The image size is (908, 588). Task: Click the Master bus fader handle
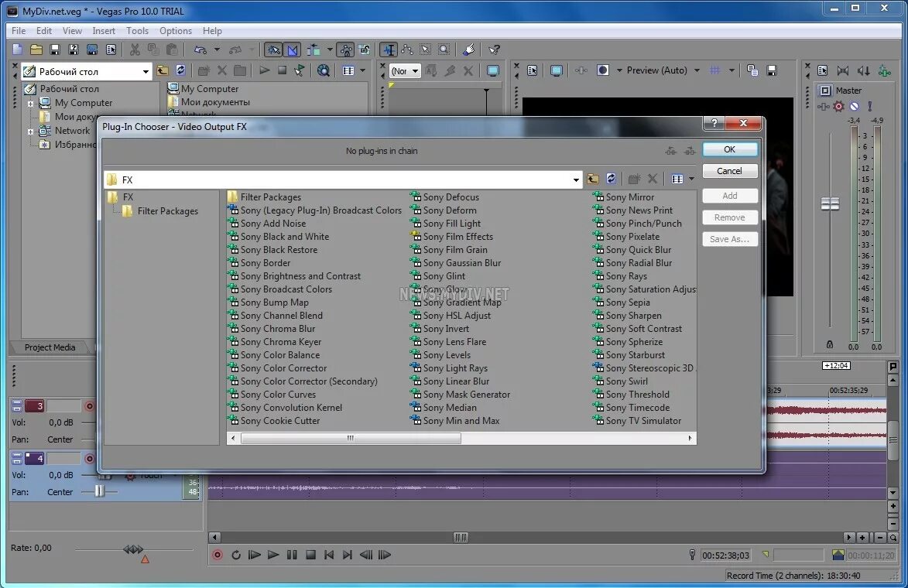pos(830,203)
